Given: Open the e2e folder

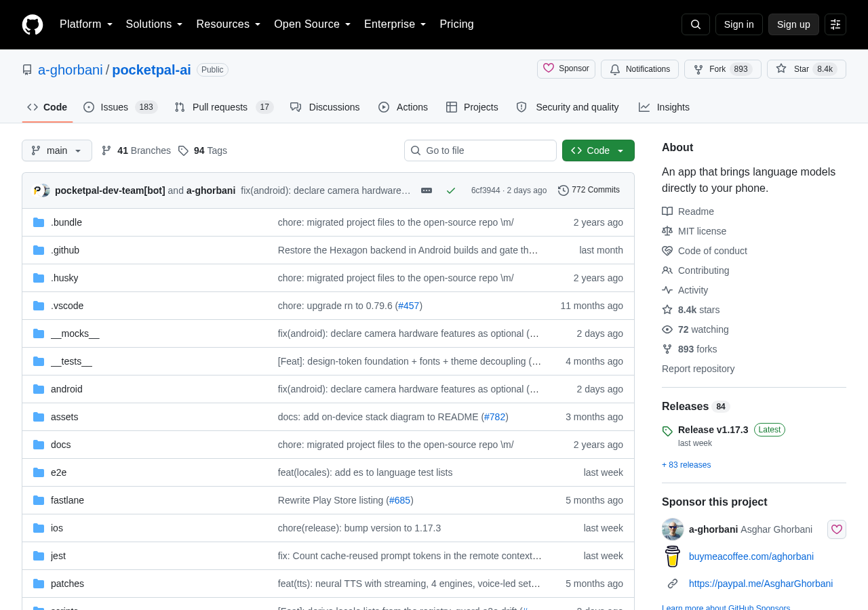Looking at the screenshot, I should pyautogui.click(x=59, y=472).
